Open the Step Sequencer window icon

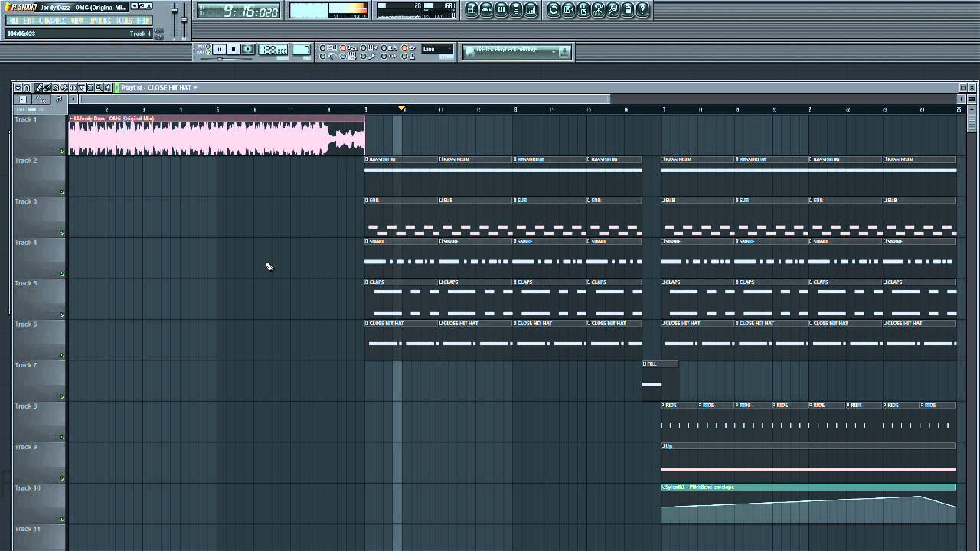pos(486,9)
